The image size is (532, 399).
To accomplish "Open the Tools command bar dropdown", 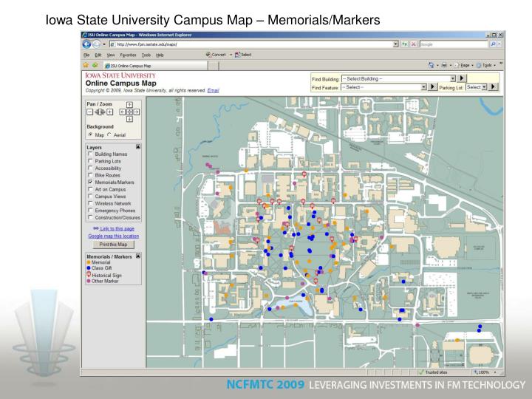I will (x=486, y=65).
